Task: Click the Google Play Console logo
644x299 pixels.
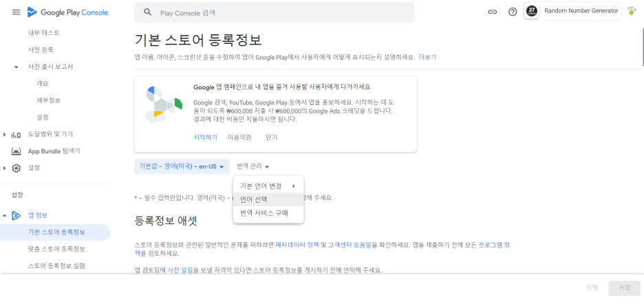Action: point(67,12)
